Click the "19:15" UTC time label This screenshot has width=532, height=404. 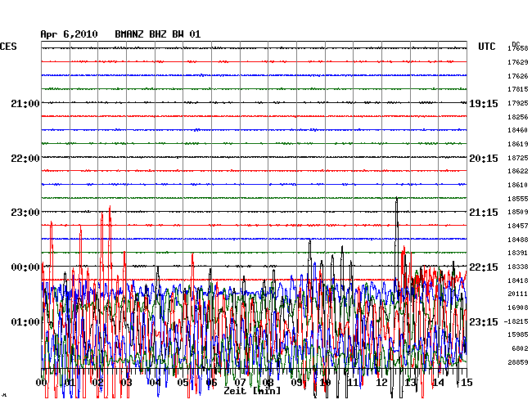[x=484, y=104]
